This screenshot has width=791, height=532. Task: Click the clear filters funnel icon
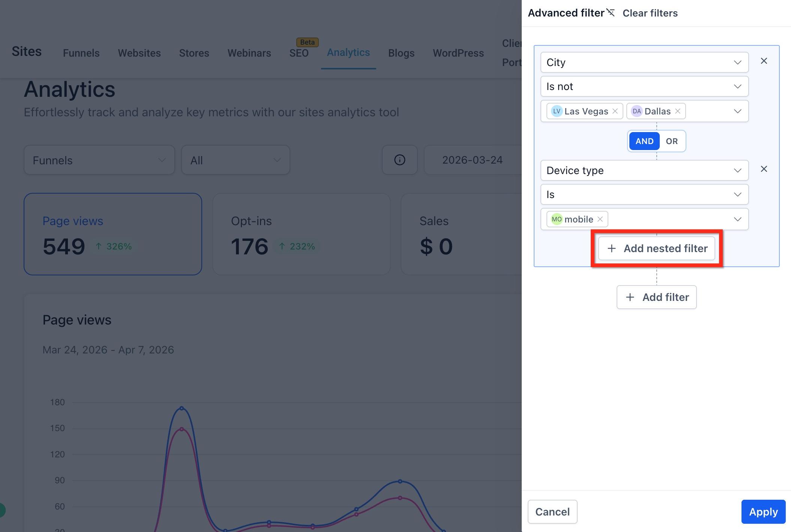[611, 13]
